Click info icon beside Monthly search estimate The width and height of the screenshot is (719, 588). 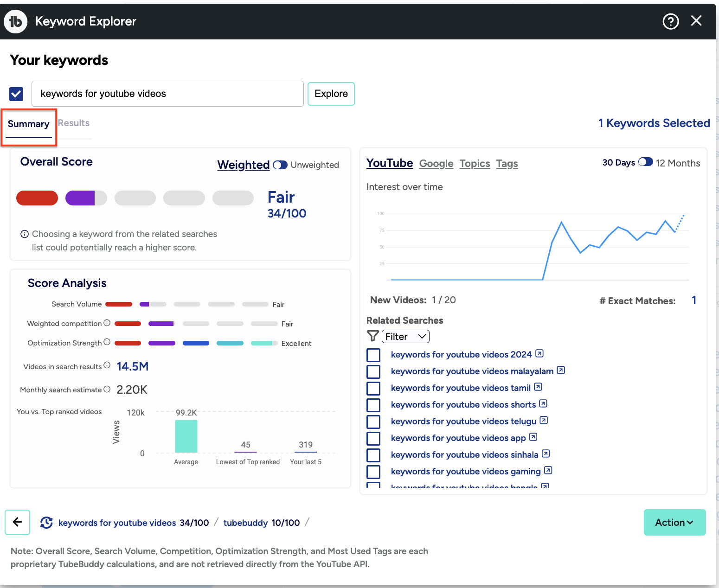tap(107, 389)
